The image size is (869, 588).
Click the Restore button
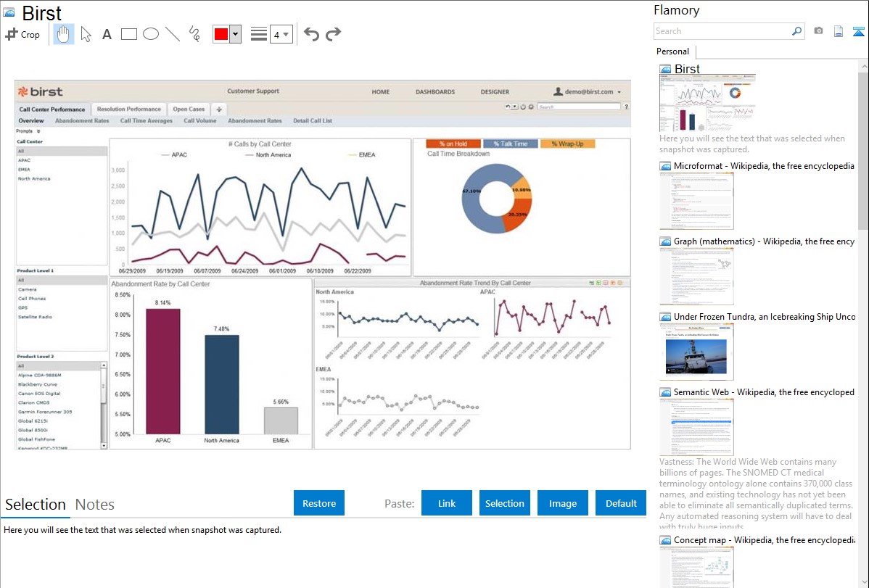[319, 503]
